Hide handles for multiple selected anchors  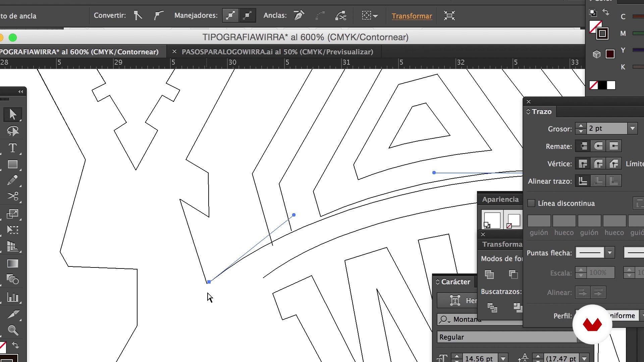coord(248,15)
